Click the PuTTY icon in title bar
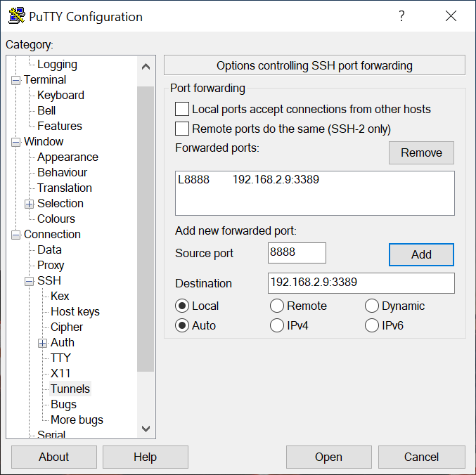Screen dimensions: 476x475 (16, 16)
